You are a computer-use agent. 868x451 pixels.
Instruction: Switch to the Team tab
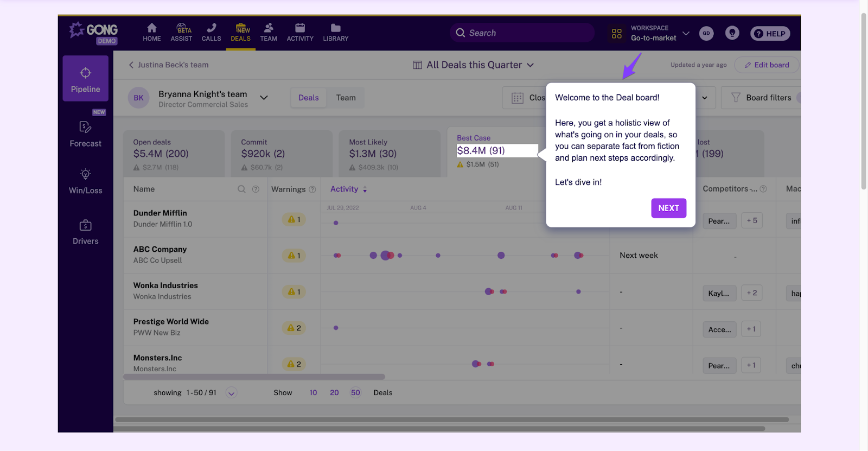(x=346, y=98)
